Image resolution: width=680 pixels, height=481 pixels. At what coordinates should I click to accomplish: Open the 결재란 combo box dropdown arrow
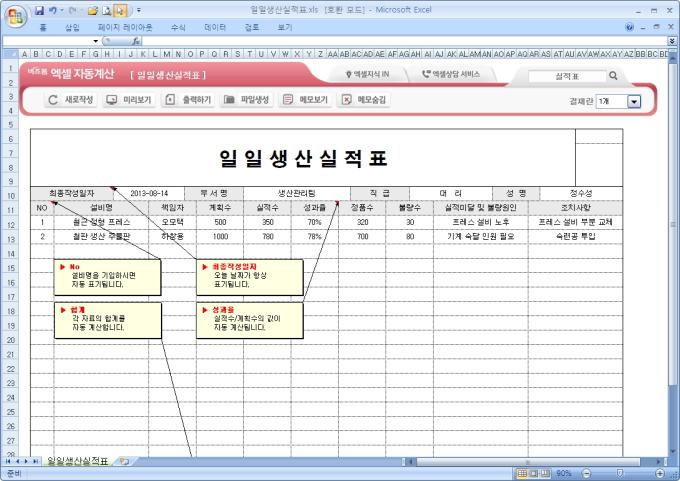click(x=634, y=101)
